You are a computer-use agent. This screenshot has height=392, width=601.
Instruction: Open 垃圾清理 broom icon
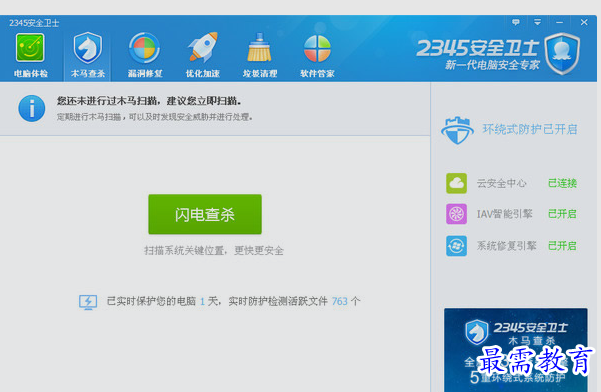pyautogui.click(x=259, y=48)
